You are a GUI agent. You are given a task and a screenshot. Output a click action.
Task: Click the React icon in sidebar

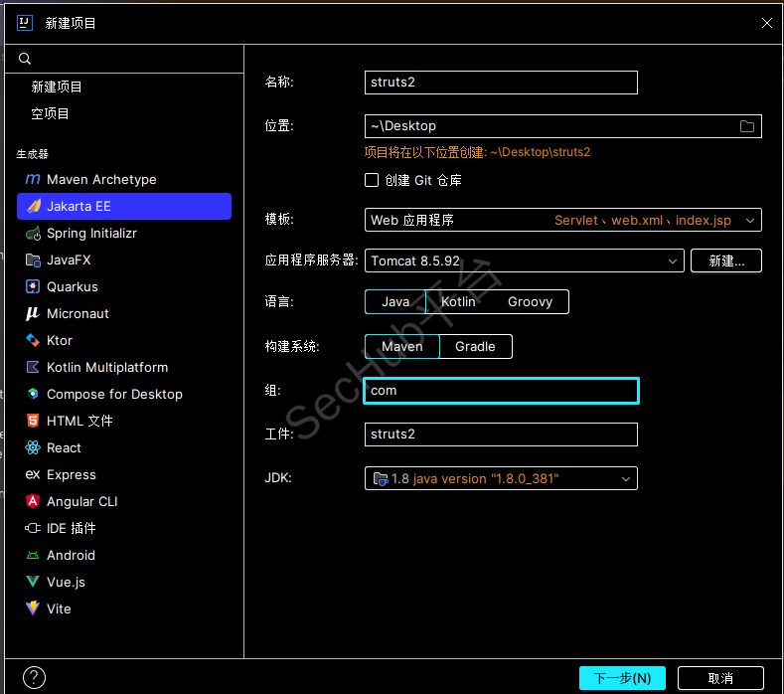pos(33,448)
